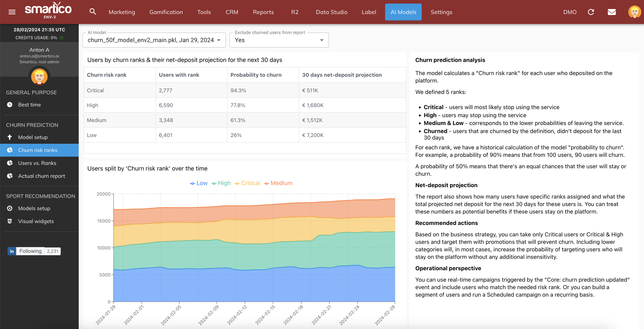This screenshot has height=329, width=644.
Task: Toggle the High series in chart legend
Action: (x=221, y=183)
